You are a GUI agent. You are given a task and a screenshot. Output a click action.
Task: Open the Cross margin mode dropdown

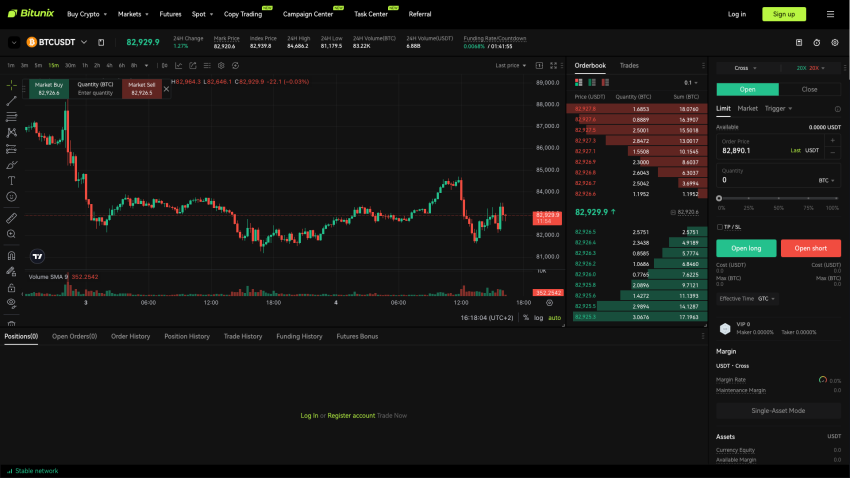[x=745, y=68]
